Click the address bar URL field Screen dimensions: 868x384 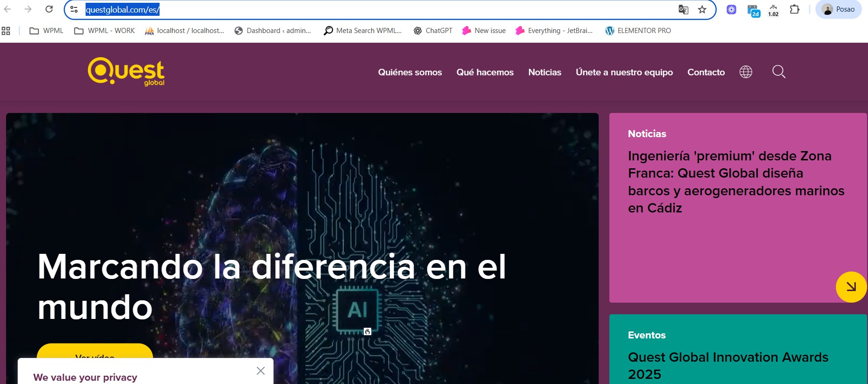[x=372, y=9]
